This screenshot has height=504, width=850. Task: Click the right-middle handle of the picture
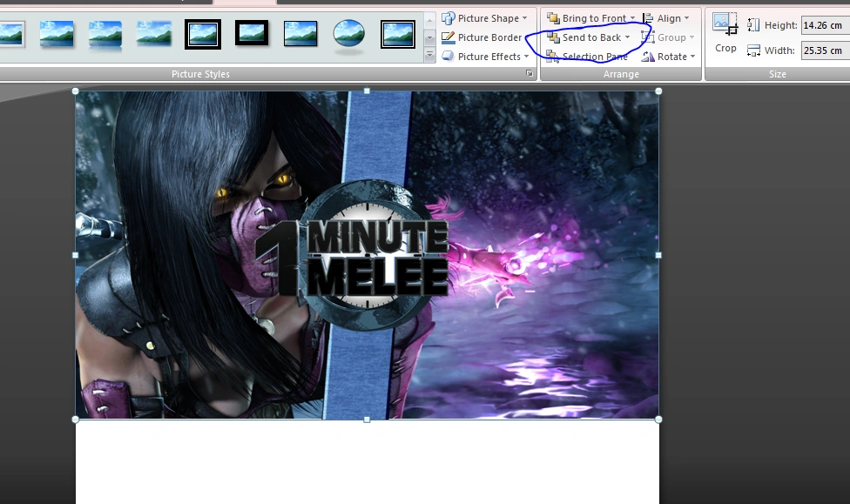(x=658, y=255)
